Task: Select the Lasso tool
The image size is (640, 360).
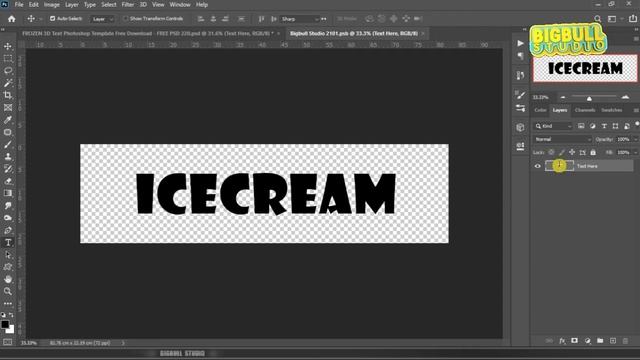Action: tap(8, 71)
